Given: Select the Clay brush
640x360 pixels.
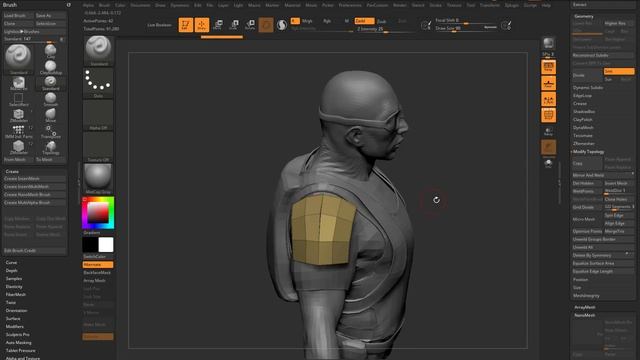Looking at the screenshot, I should [x=51, y=51].
